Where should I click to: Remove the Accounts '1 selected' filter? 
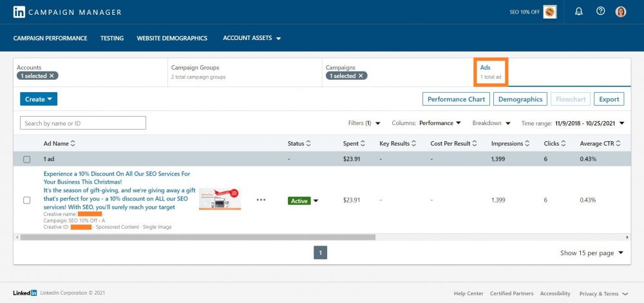(x=52, y=75)
